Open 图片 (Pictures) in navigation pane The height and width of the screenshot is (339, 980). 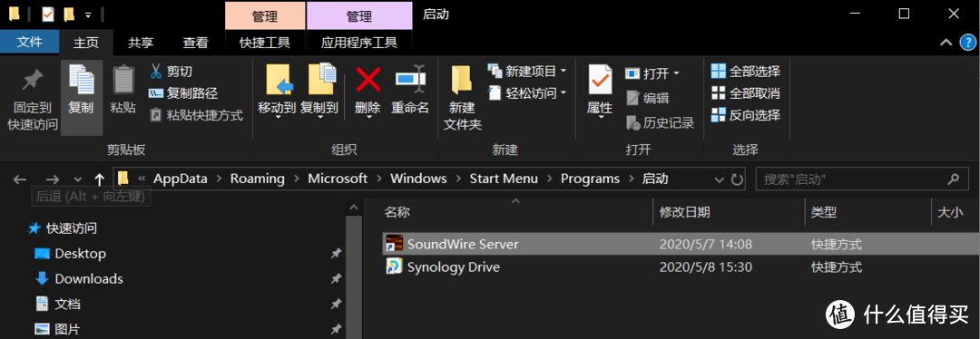click(57, 329)
